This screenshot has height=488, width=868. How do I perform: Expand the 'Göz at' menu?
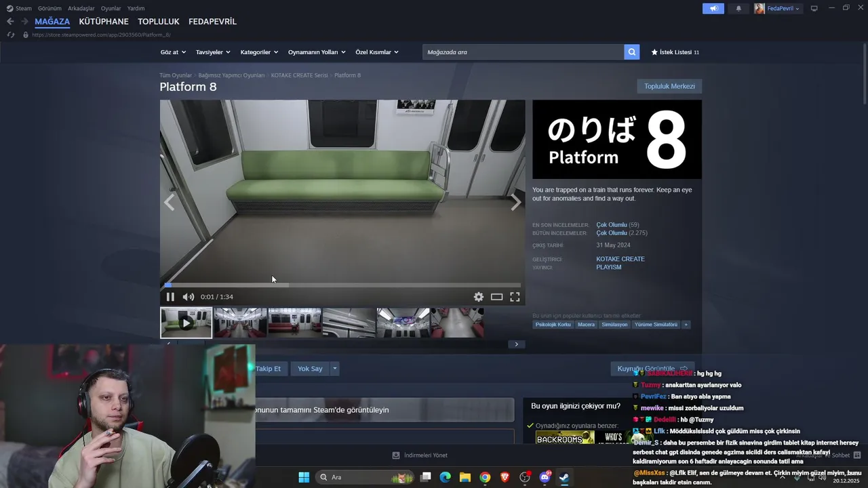point(173,52)
